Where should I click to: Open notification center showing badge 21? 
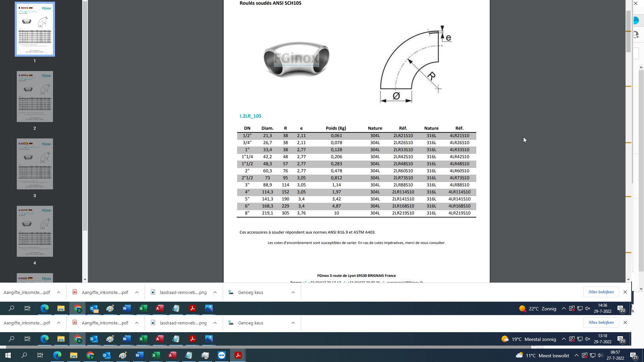[x=634, y=356]
